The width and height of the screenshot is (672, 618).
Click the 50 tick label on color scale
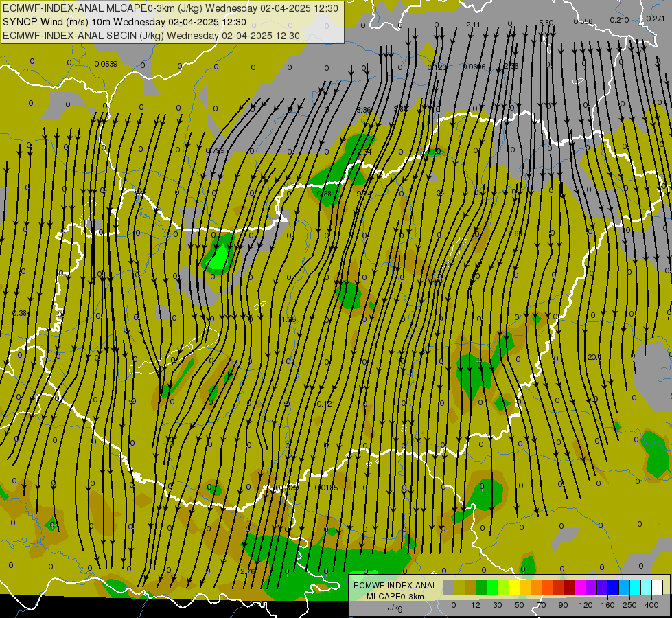click(520, 605)
